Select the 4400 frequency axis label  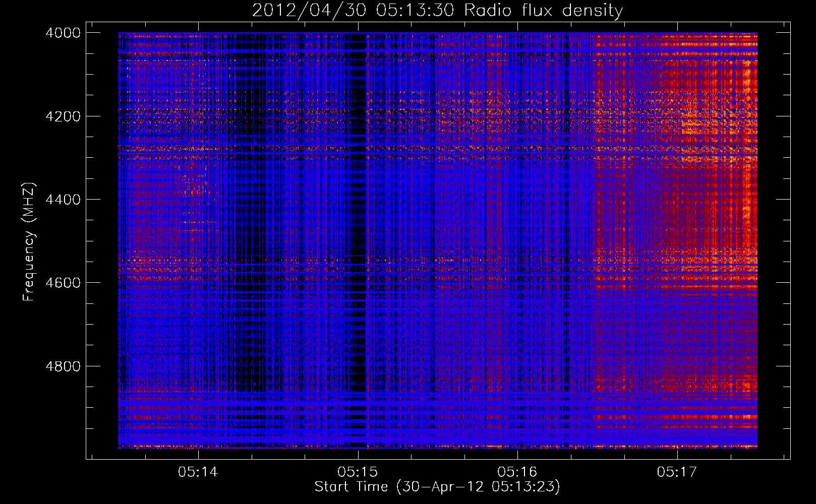pos(63,200)
